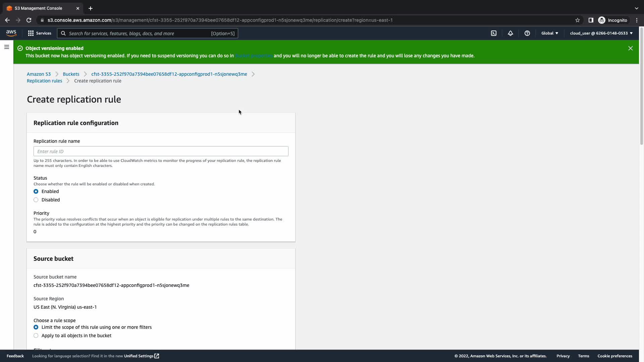
Task: Dismiss the versioning enabled banner
Action: (630, 48)
